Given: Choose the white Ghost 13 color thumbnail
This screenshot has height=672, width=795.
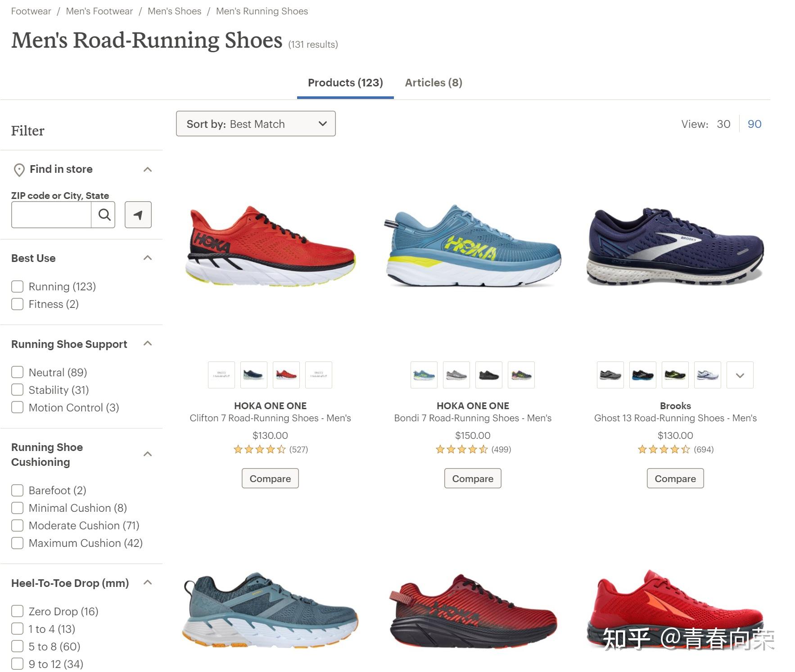Looking at the screenshot, I should [x=708, y=374].
